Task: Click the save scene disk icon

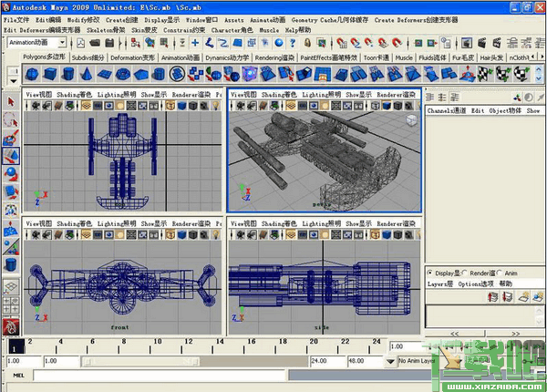Action: pos(109,43)
